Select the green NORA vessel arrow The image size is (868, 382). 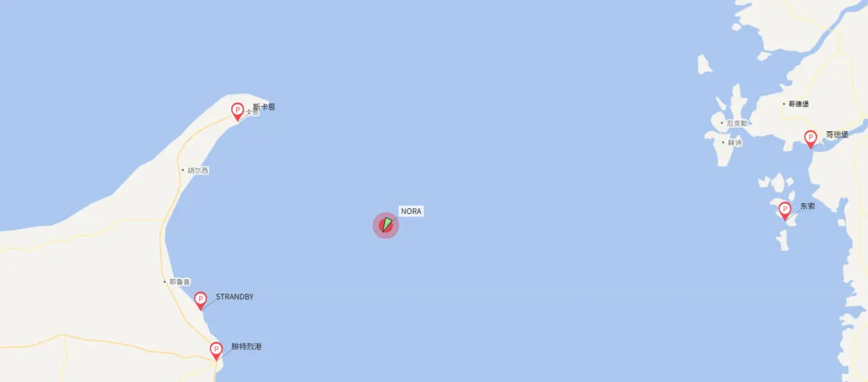[387, 224]
